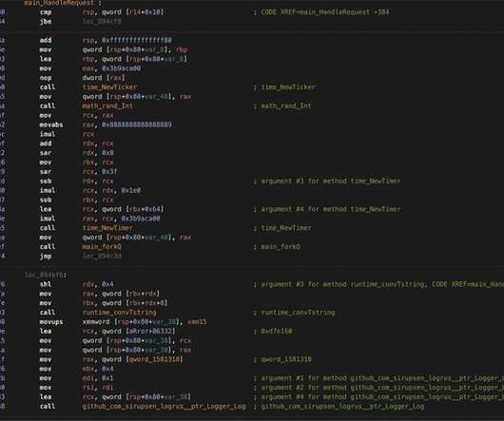
Task: Click the '; time_NewTicker' comment
Action: 284,87
